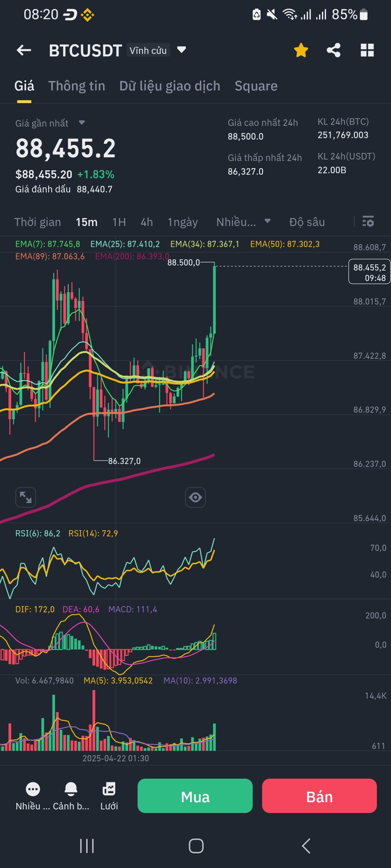Tap the Android back navigation button

[x=306, y=846]
